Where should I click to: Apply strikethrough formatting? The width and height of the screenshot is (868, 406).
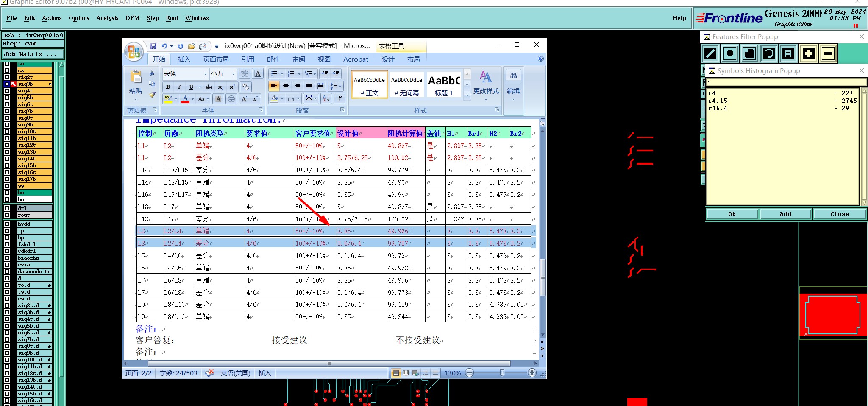point(209,87)
